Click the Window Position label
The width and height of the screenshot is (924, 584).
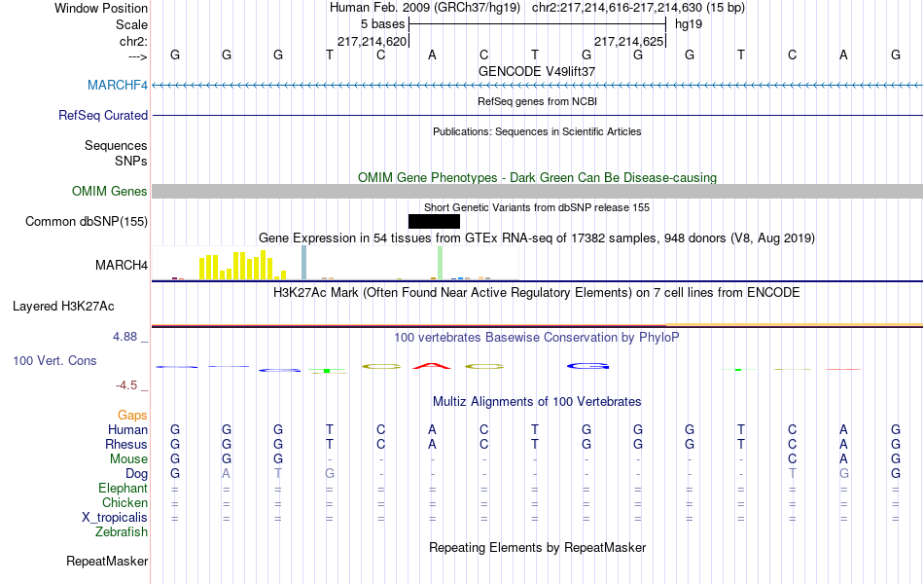(x=101, y=8)
